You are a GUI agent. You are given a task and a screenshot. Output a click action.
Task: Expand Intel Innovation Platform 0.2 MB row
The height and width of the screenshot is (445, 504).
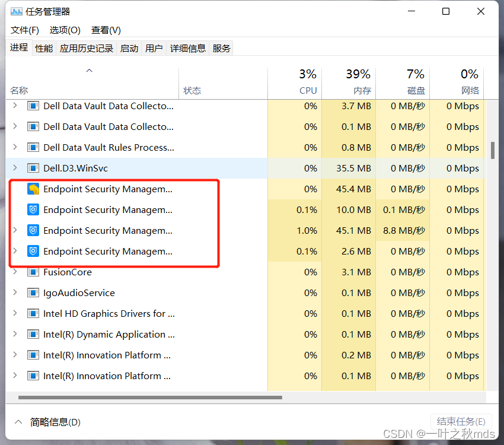click(x=15, y=355)
